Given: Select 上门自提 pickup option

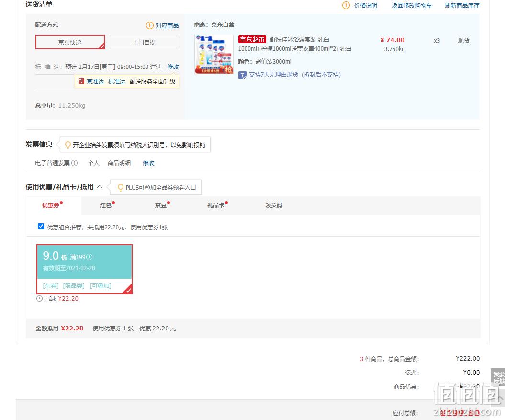Looking at the screenshot, I should coord(144,42).
